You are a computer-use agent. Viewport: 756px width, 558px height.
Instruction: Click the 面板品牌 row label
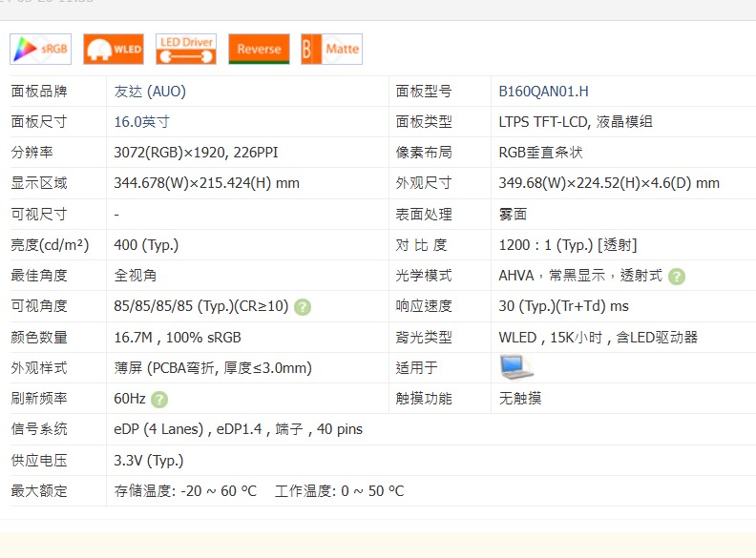[39, 92]
